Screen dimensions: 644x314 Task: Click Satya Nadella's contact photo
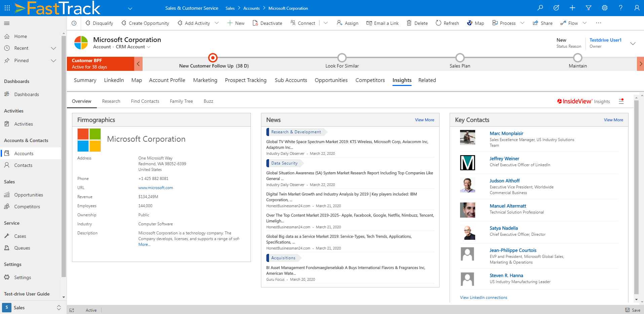click(467, 232)
